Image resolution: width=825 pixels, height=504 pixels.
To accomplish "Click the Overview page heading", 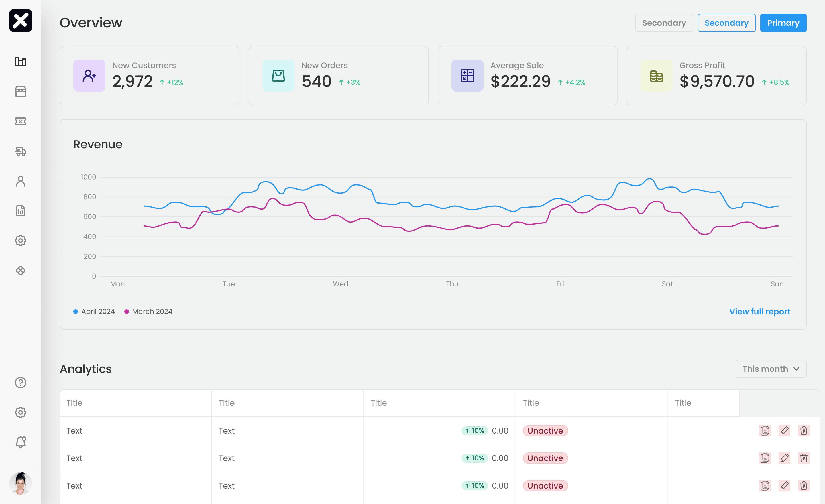I will coord(91,23).
